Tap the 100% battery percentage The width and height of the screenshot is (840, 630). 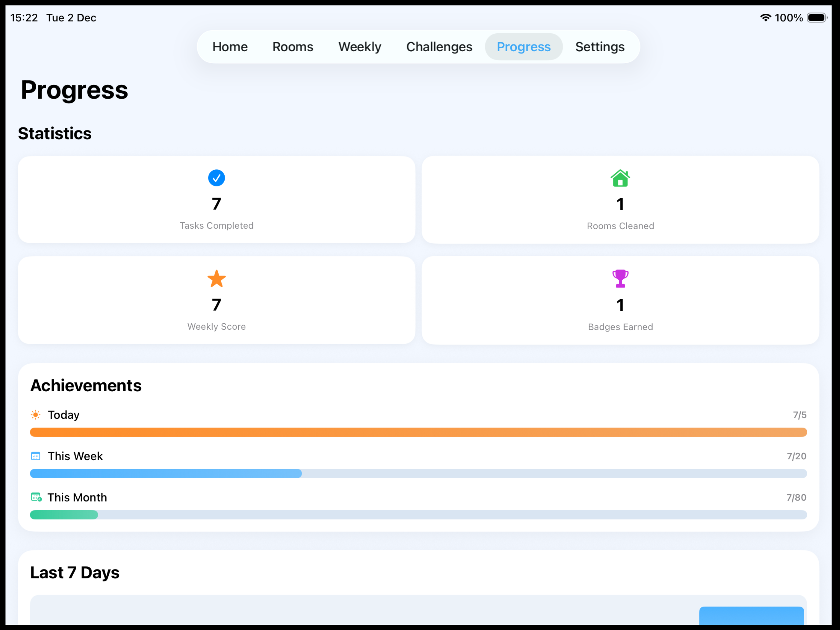[x=789, y=18]
